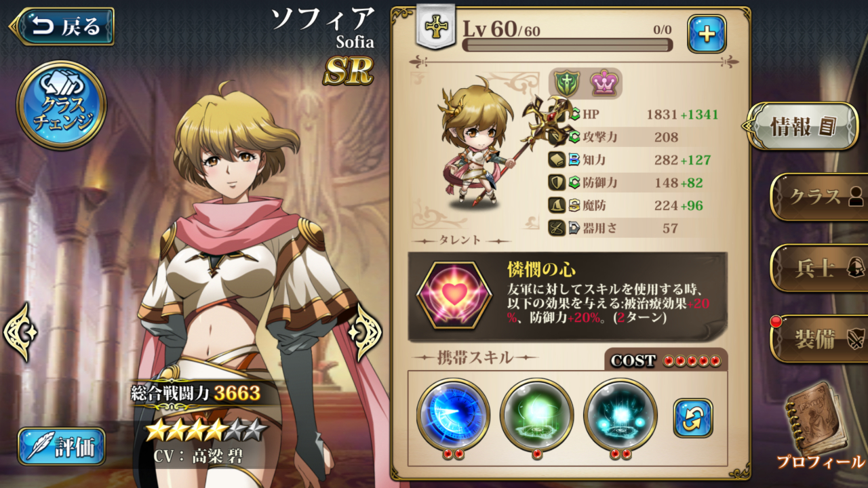This screenshot has height=488, width=868.
Task: Select the cyan magic circle skill icon
Action: [620, 414]
